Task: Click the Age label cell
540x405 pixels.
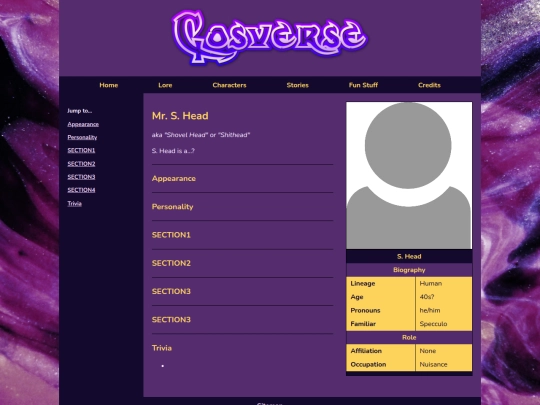Action: pos(381,297)
